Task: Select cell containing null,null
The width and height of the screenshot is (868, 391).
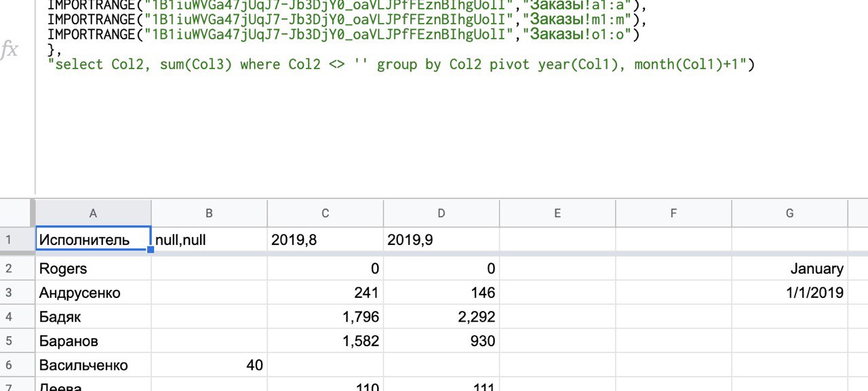Action: 209,239
